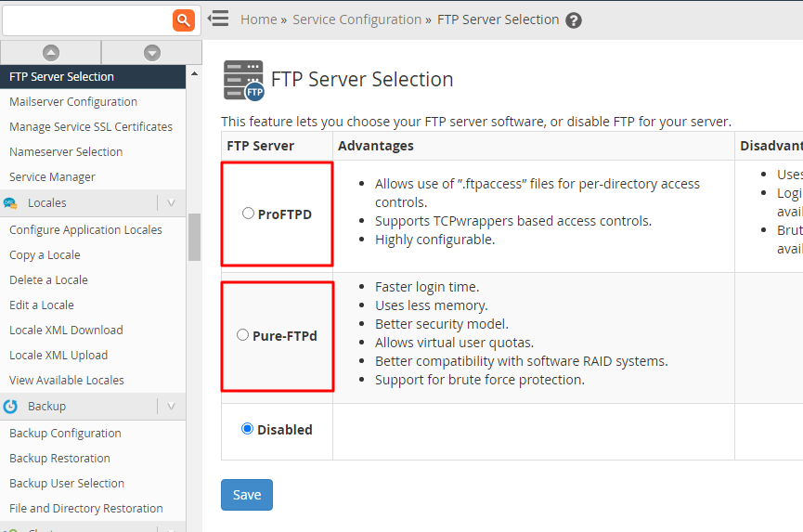The width and height of the screenshot is (803, 532).
Task: Click the up arrow sidebar navigation icon
Action: [51, 53]
